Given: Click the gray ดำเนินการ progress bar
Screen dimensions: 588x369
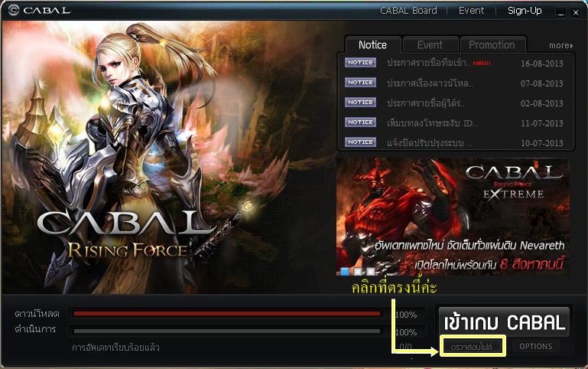Looking at the screenshot, I should tap(227, 331).
